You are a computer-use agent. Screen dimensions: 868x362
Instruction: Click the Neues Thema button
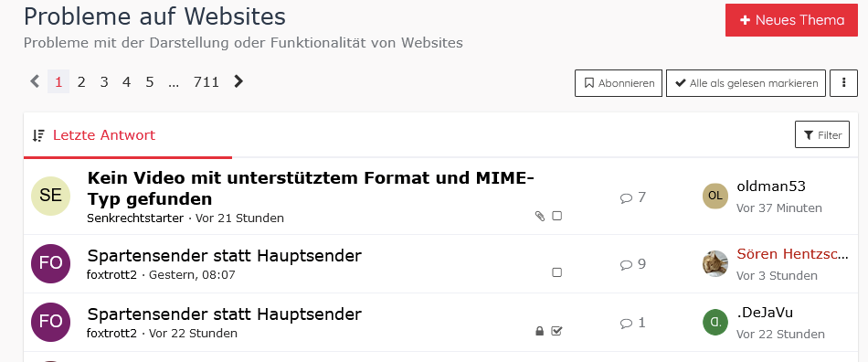pyautogui.click(x=791, y=20)
